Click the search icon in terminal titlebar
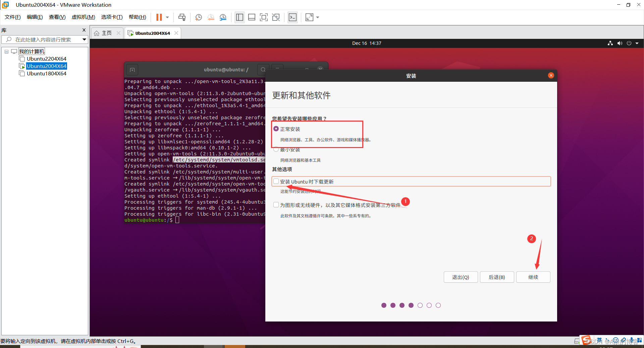644x348 pixels. pos(263,69)
